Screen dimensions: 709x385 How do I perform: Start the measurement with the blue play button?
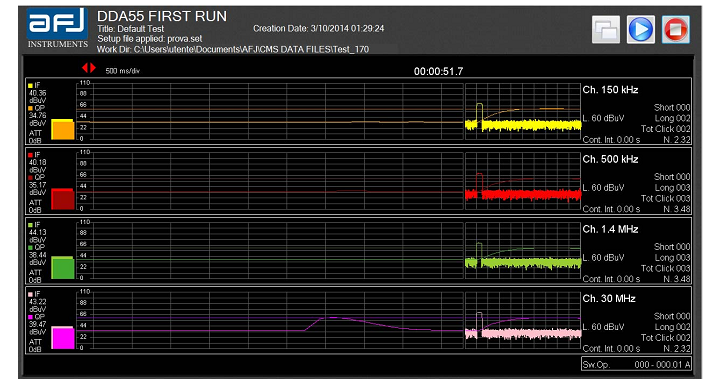(641, 29)
